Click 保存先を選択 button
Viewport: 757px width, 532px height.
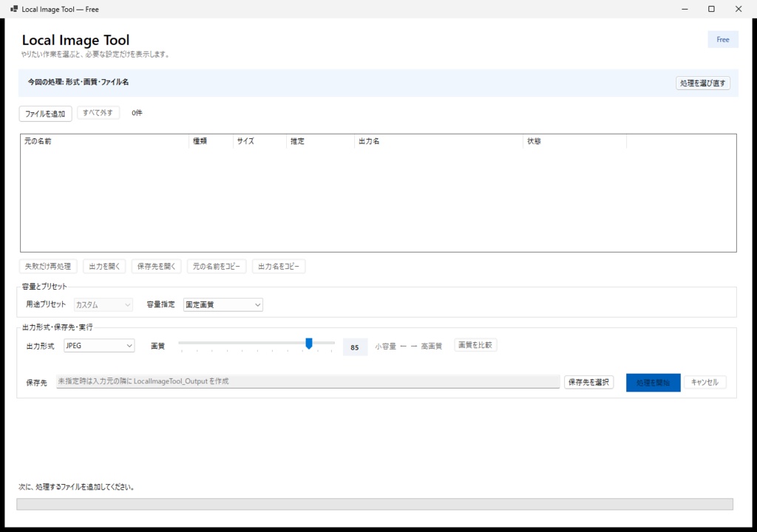[588, 382]
